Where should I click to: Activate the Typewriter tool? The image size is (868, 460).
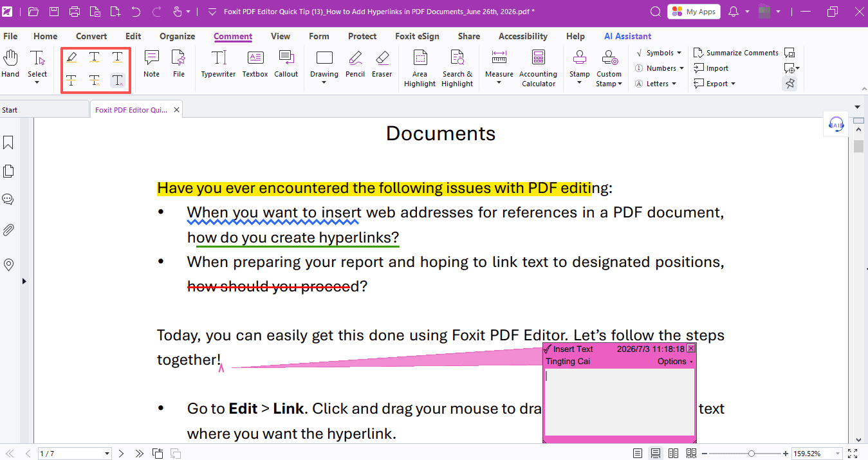(x=219, y=64)
